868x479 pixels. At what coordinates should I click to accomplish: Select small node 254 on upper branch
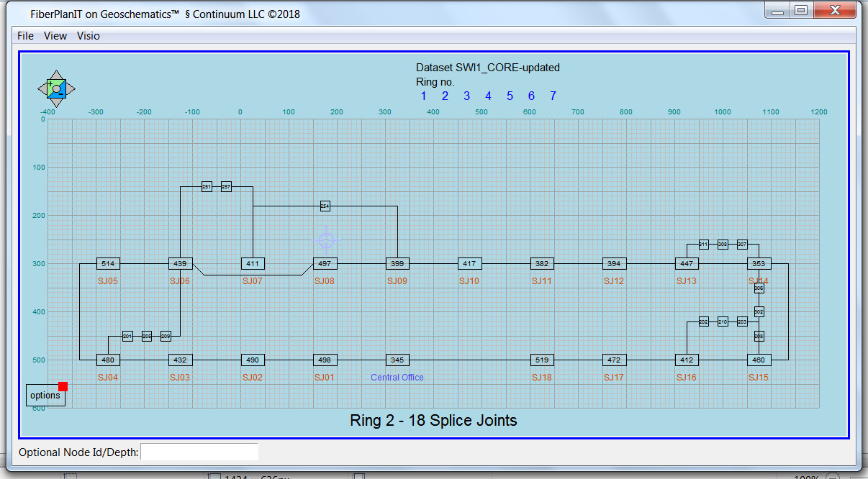coord(325,206)
